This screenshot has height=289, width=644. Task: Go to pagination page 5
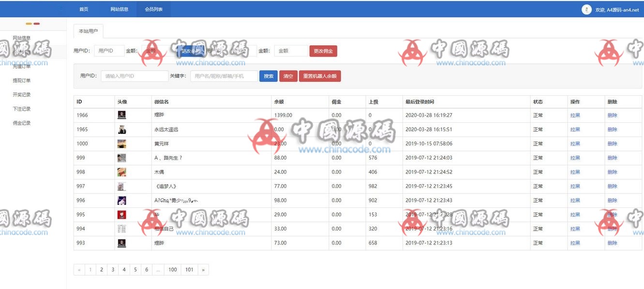pyautogui.click(x=135, y=270)
